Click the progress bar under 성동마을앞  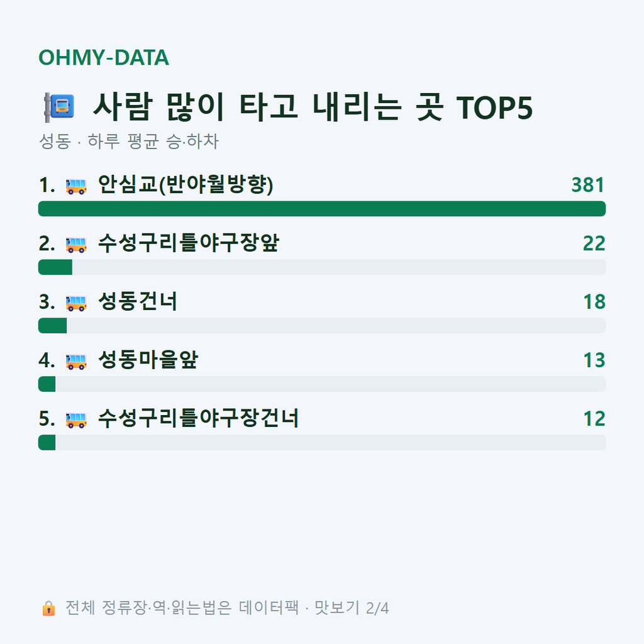coord(322,384)
